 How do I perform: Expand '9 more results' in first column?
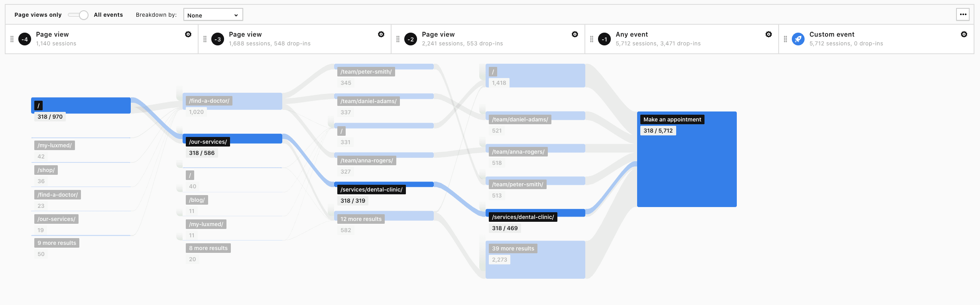click(57, 243)
